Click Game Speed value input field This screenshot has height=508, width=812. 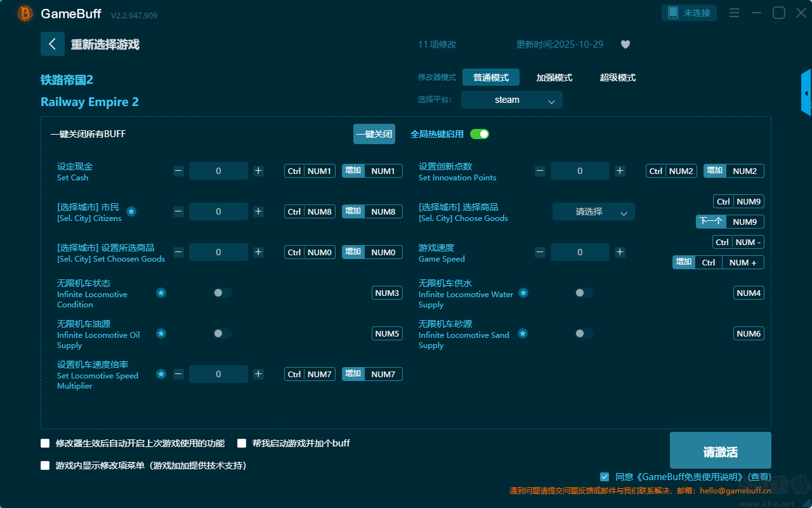coord(580,252)
